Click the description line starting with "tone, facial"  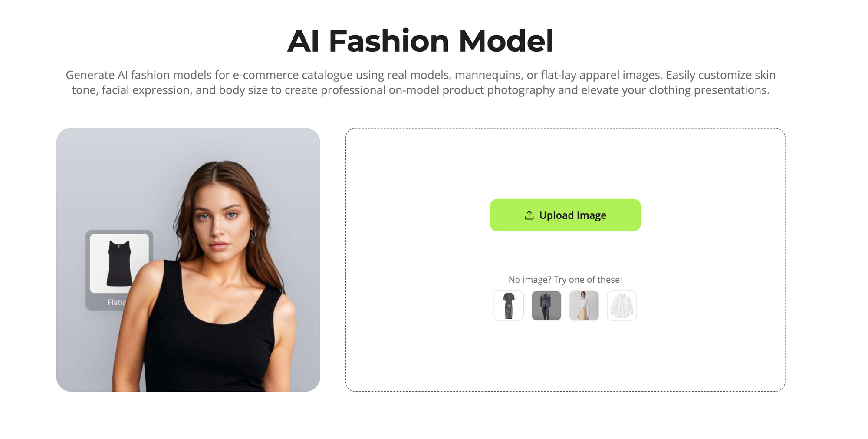[420, 90]
